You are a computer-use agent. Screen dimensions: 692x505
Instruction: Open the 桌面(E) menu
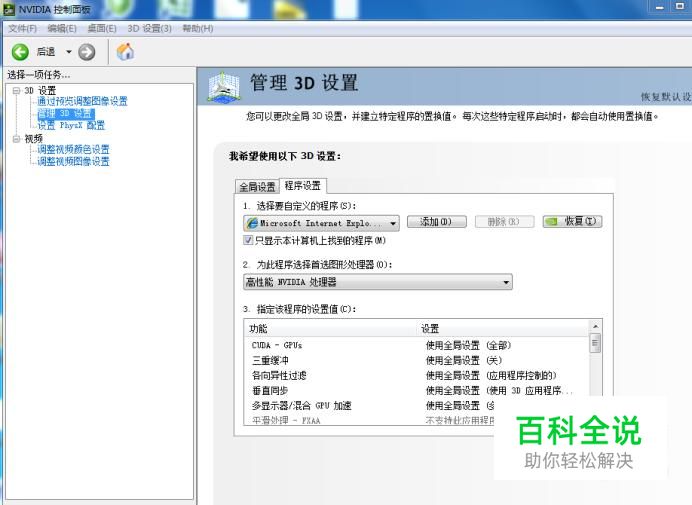(x=102, y=29)
